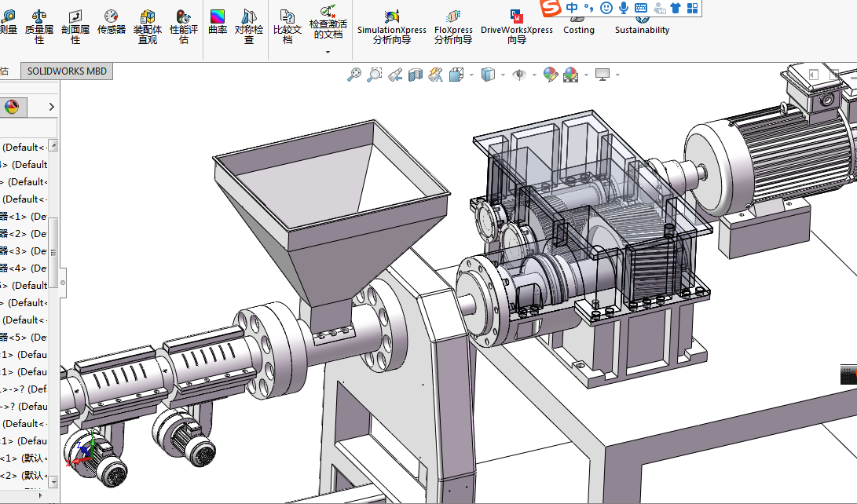The image size is (857, 504).
Task: Select tree item '<1> (默认<'
Action: [24, 458]
